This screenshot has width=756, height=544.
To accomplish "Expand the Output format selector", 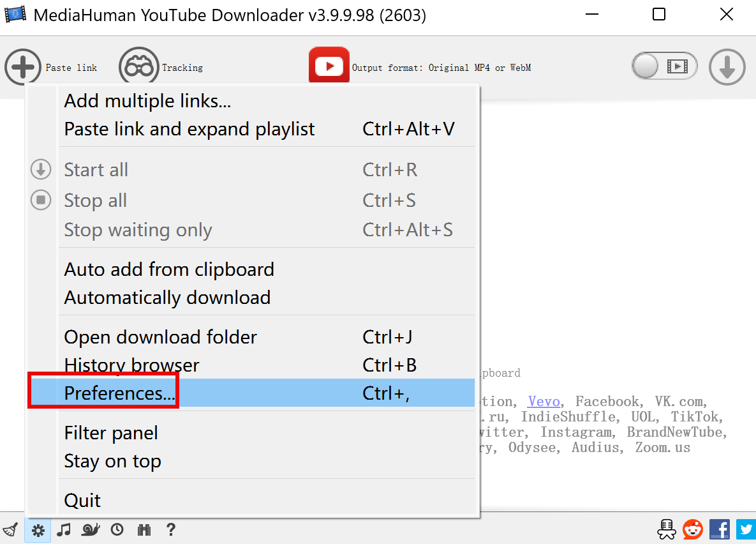I will 441,68.
